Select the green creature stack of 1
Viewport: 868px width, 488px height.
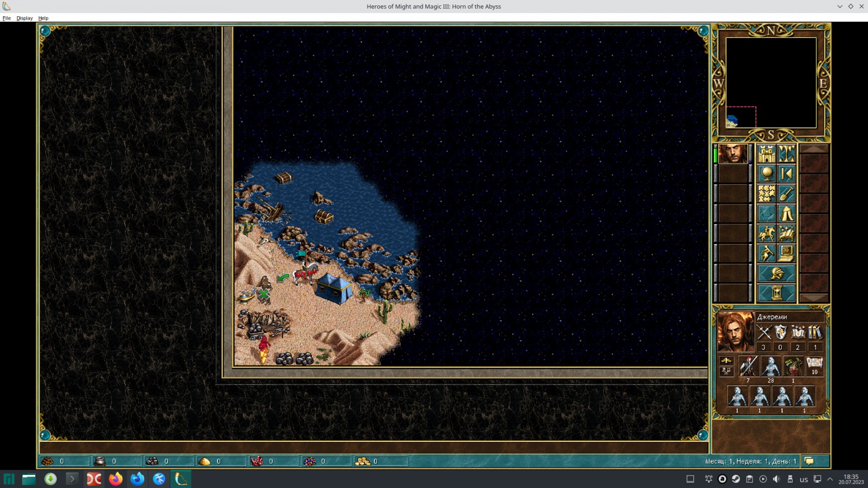793,367
